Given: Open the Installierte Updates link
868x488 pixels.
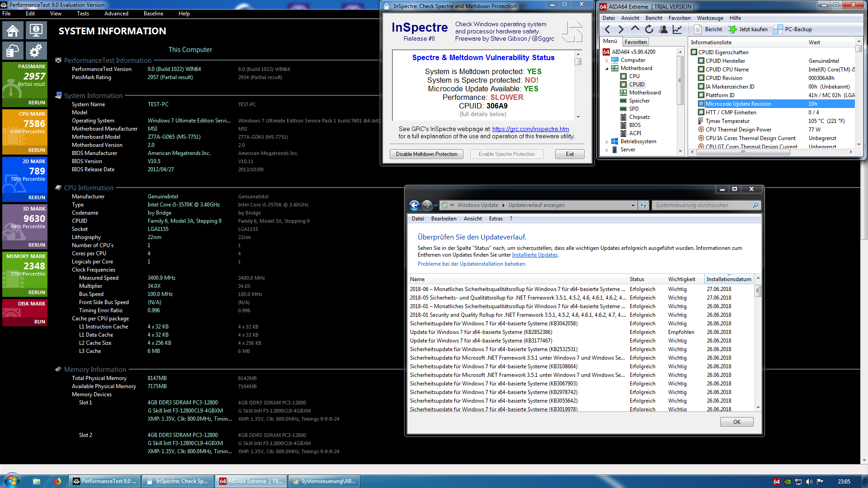Looking at the screenshot, I should [534, 255].
